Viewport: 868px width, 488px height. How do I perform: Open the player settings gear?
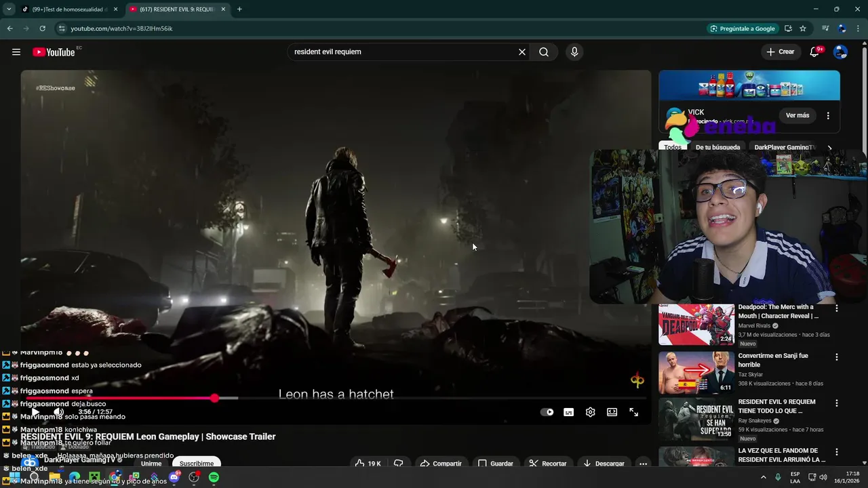tap(591, 412)
